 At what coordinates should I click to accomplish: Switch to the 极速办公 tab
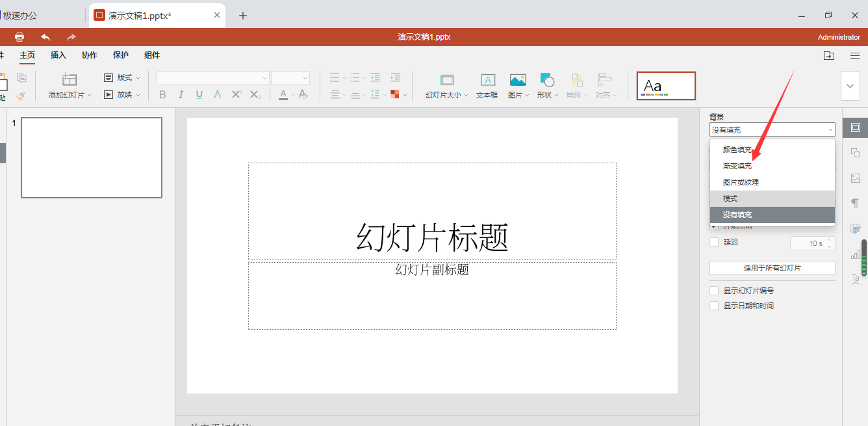[40, 16]
